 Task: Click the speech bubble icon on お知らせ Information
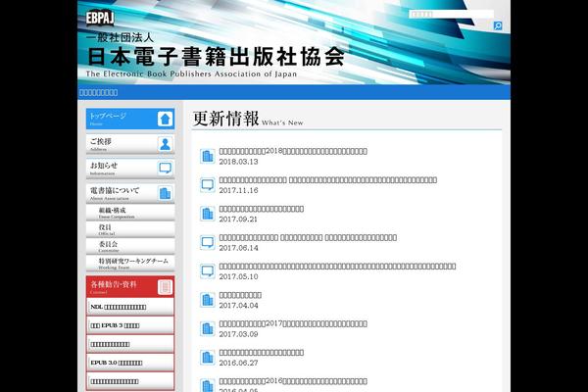[165, 168]
